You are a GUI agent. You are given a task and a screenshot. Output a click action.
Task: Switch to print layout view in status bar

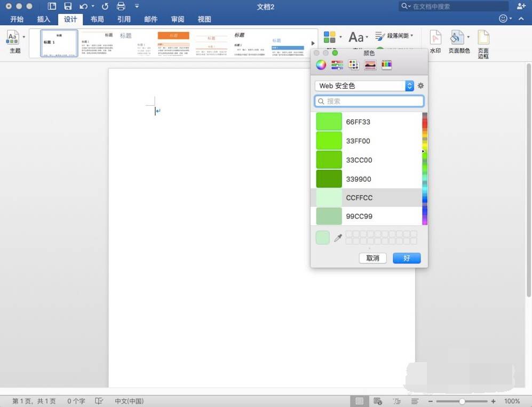point(360,401)
